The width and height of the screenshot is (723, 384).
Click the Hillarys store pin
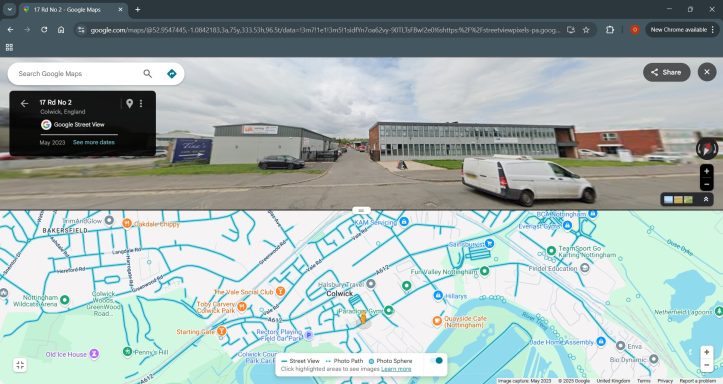[438, 295]
